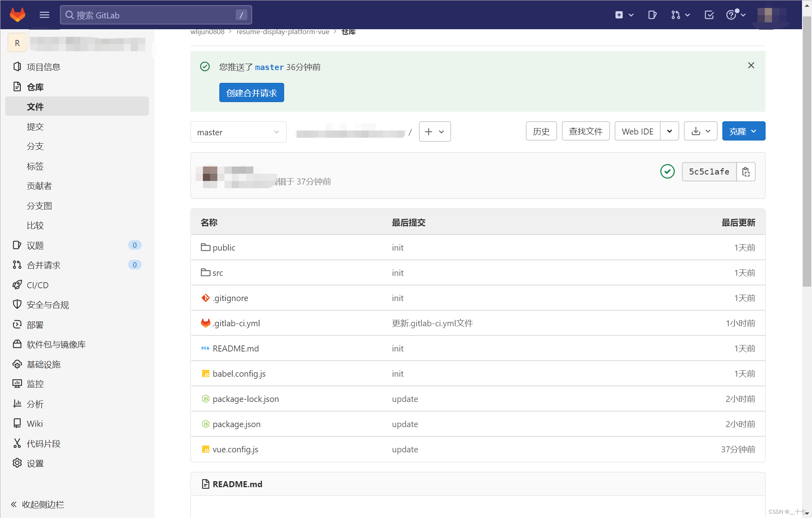Open 提交 commits in sidebar

tap(35, 126)
